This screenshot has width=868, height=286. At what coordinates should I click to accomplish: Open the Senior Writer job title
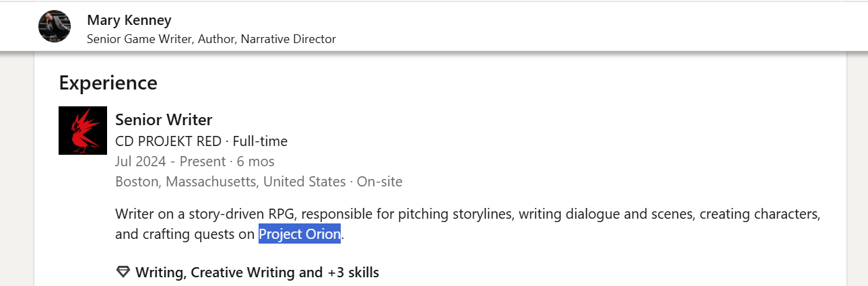pos(164,120)
